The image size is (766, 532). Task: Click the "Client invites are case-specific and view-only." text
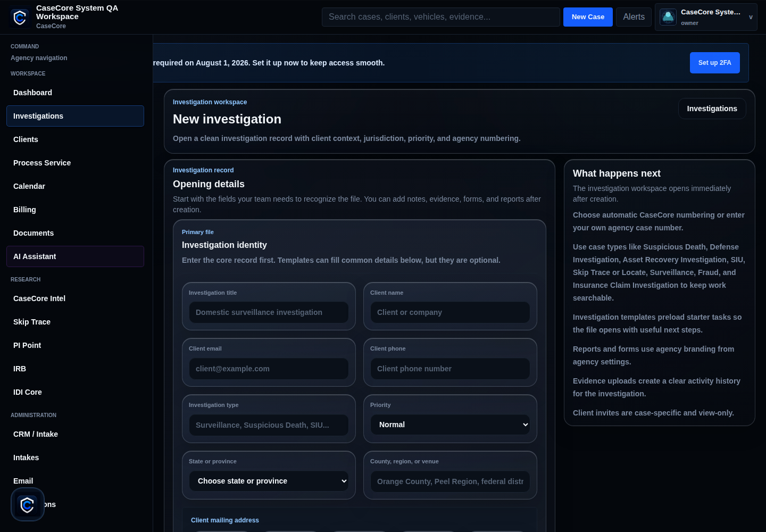tap(653, 413)
